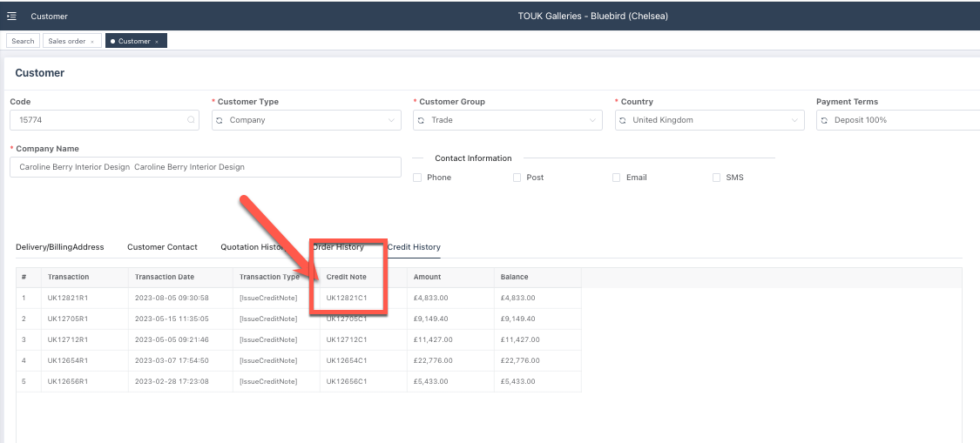Screen dimensions: 980x443
Task: Close the Sales order tab
Action: [92, 42]
